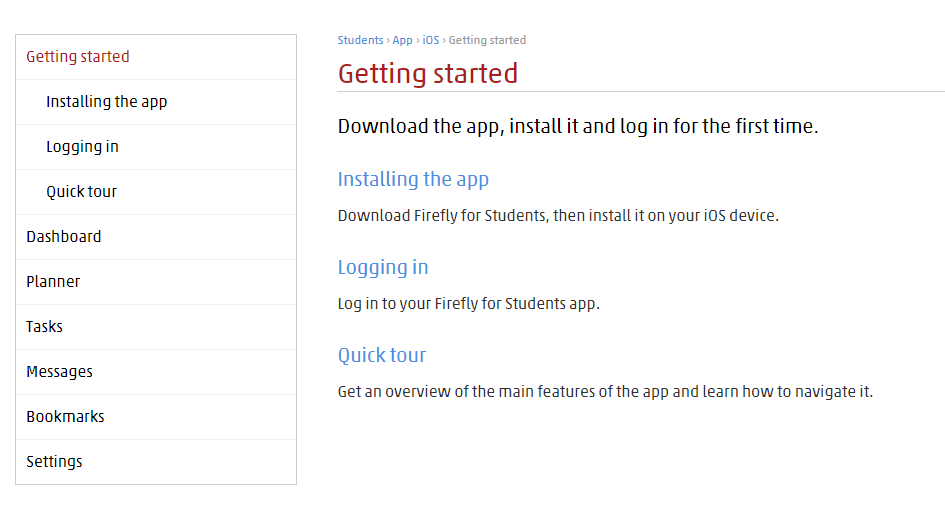
Task: Follow the Students breadcrumb link
Action: tap(360, 40)
